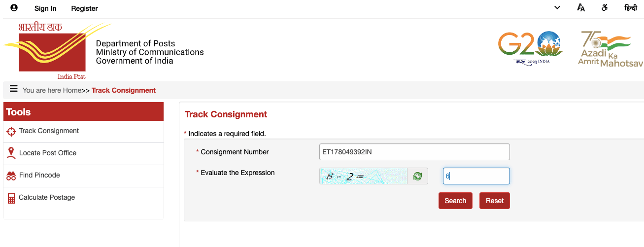Click the Calculate Postage calculator icon
644x247 pixels.
(11, 198)
